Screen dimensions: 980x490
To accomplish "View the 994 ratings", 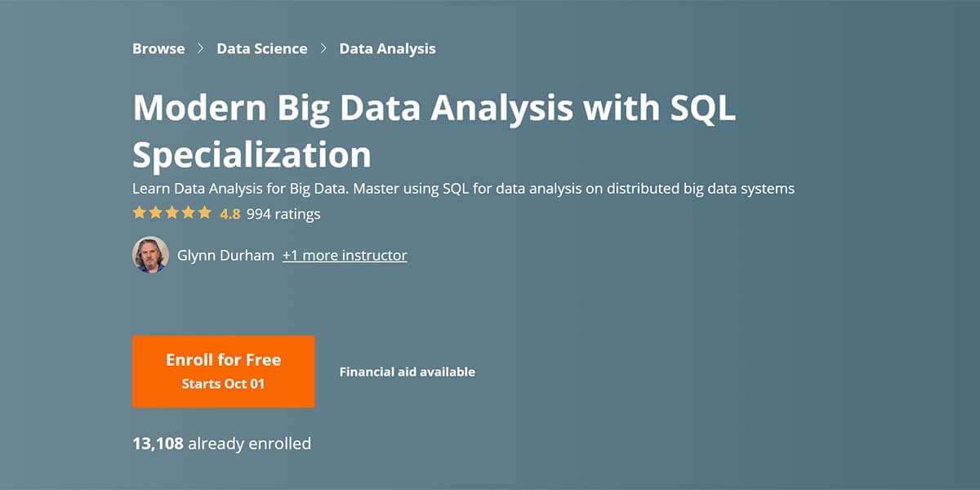I will (283, 214).
